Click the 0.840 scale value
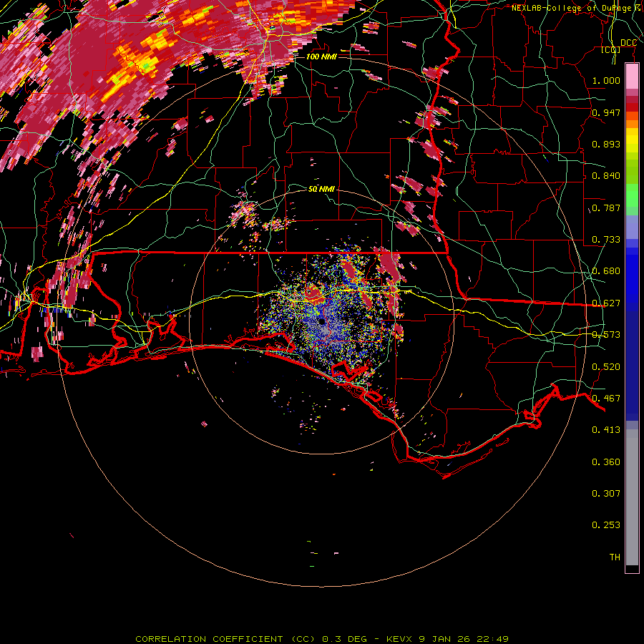644x644 pixels. click(606, 176)
